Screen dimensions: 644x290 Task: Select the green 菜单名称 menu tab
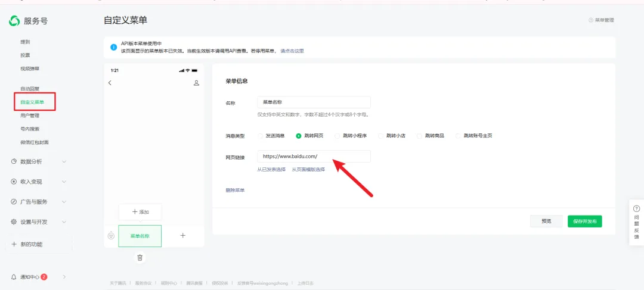(140, 236)
